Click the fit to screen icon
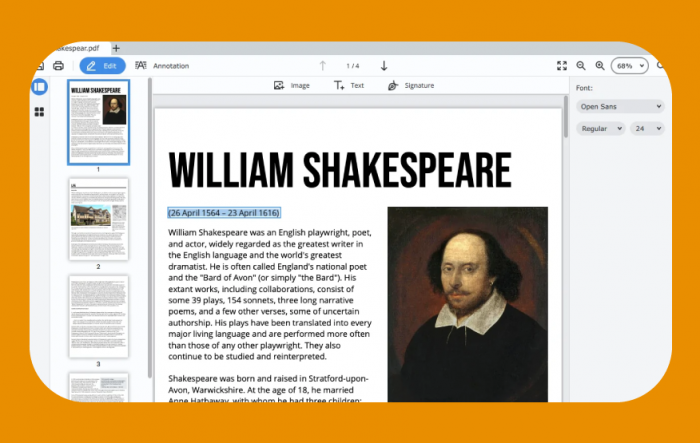The width and height of the screenshot is (700, 443). pyautogui.click(x=562, y=66)
